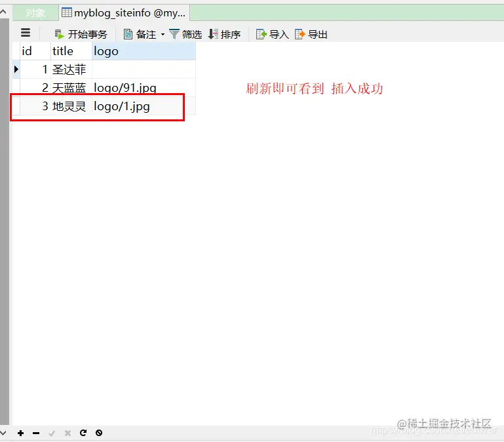
Task: Click the title column header
Action: pyautogui.click(x=71, y=51)
